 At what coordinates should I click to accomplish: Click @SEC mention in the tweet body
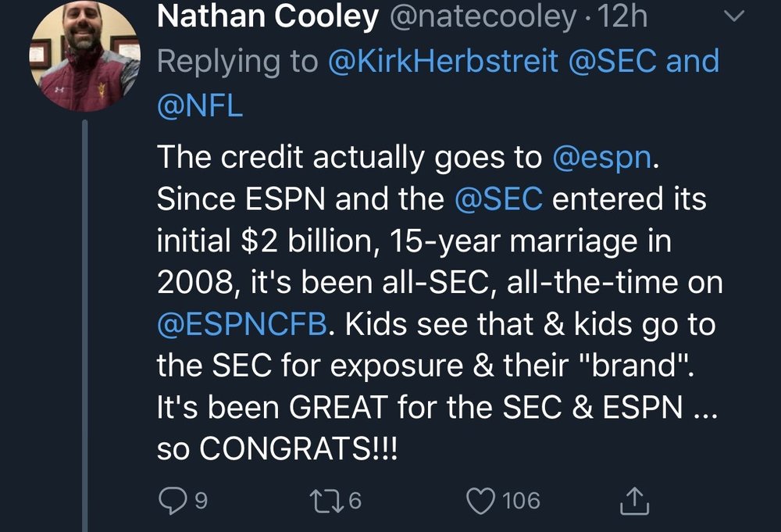tap(497, 199)
